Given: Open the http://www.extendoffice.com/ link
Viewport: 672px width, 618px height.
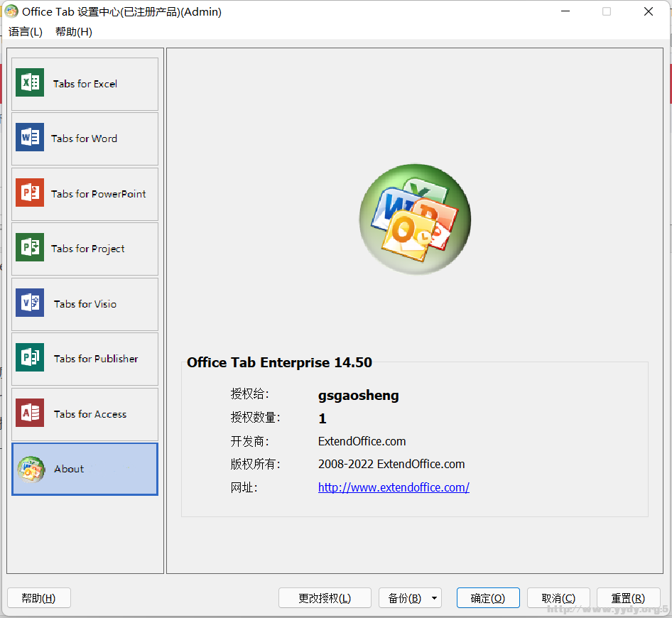Looking at the screenshot, I should (394, 487).
